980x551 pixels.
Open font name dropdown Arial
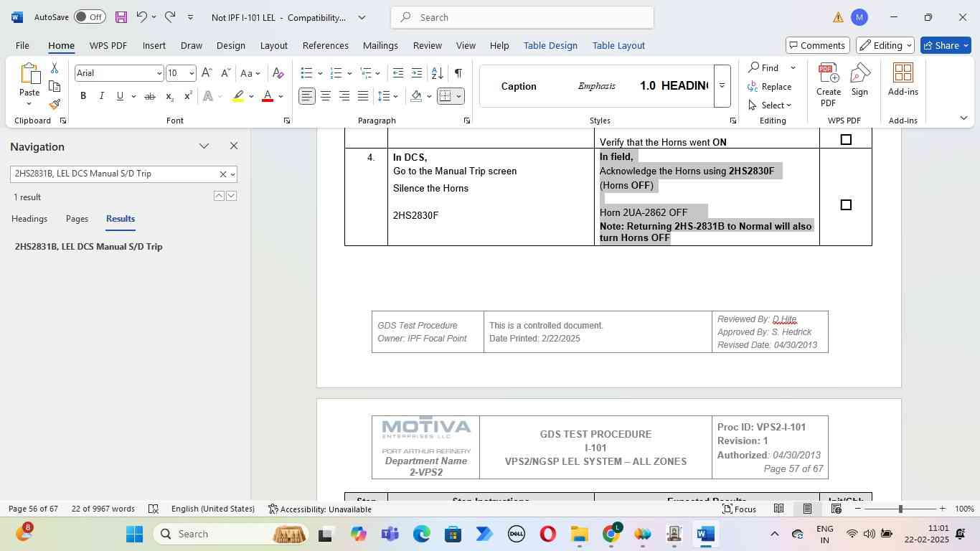coord(159,73)
